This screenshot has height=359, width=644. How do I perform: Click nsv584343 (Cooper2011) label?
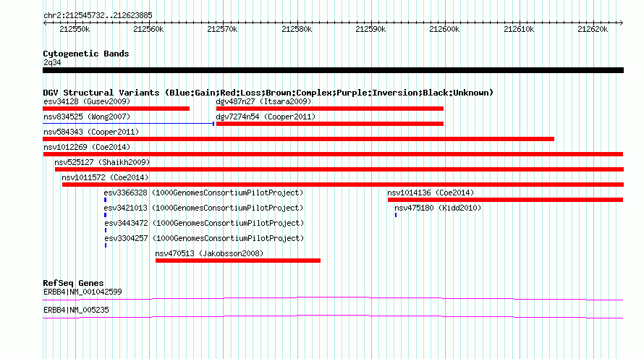(91, 132)
